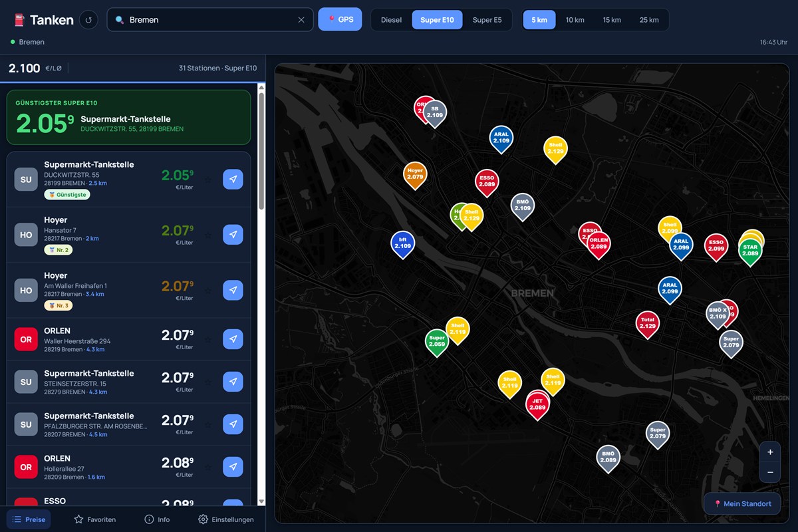798x532 pixels.
Task: Set search radius to 5 km
Action: [539, 20]
